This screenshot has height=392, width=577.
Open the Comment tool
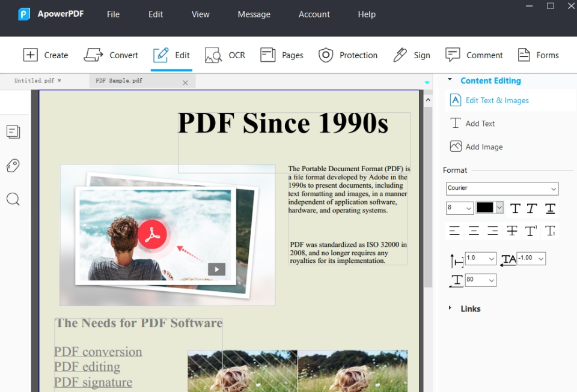tap(474, 55)
